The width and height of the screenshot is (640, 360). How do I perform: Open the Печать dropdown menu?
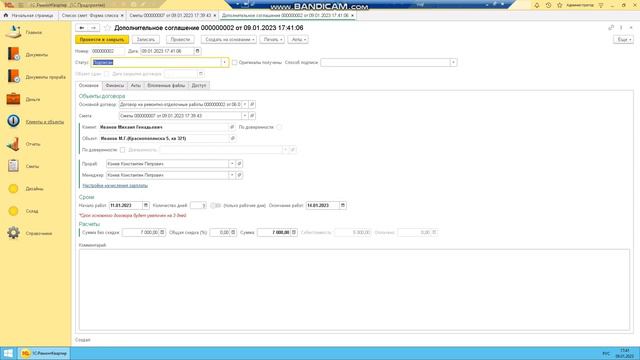point(272,40)
